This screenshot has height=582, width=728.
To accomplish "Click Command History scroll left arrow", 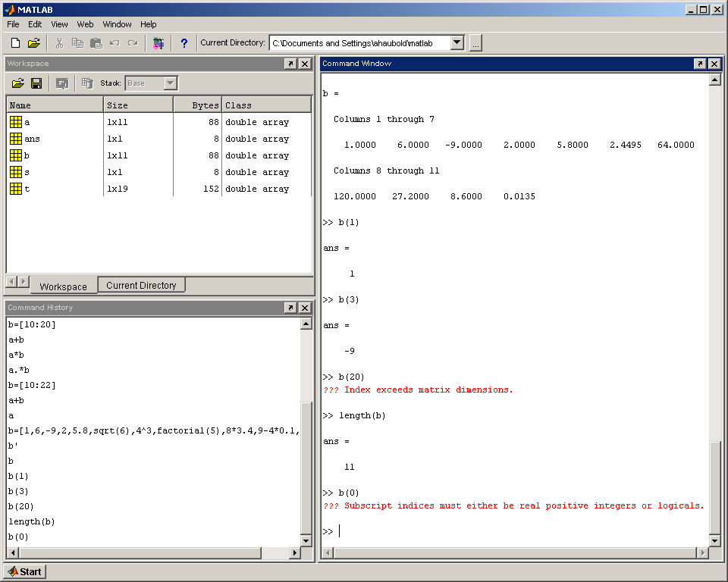I will coord(13,552).
